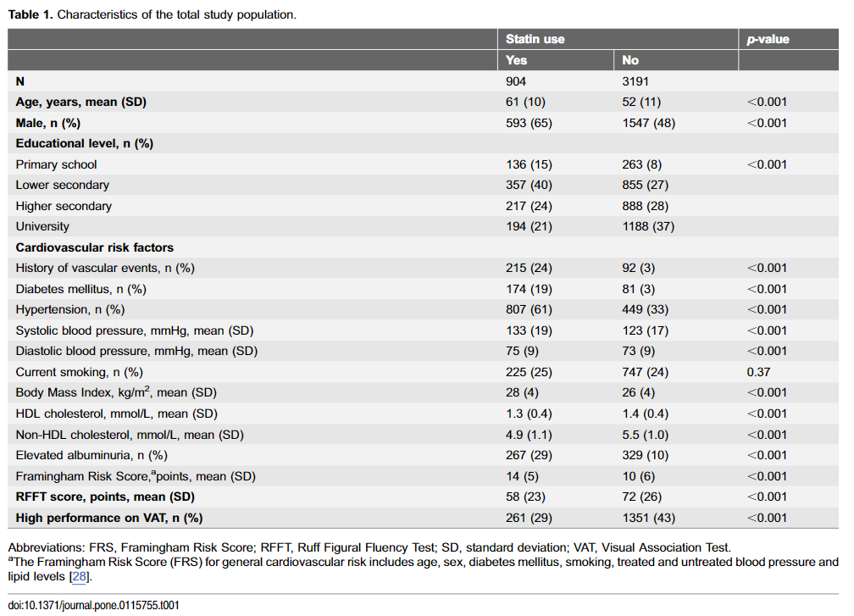Viewport: 854px width, 616px height.
Task: Click the 1188 (37) University value
Action: (x=648, y=226)
